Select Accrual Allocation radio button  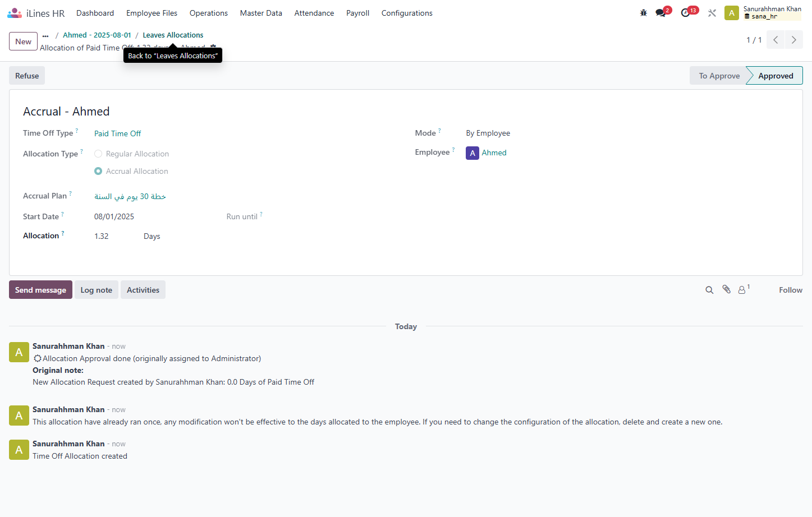98,171
